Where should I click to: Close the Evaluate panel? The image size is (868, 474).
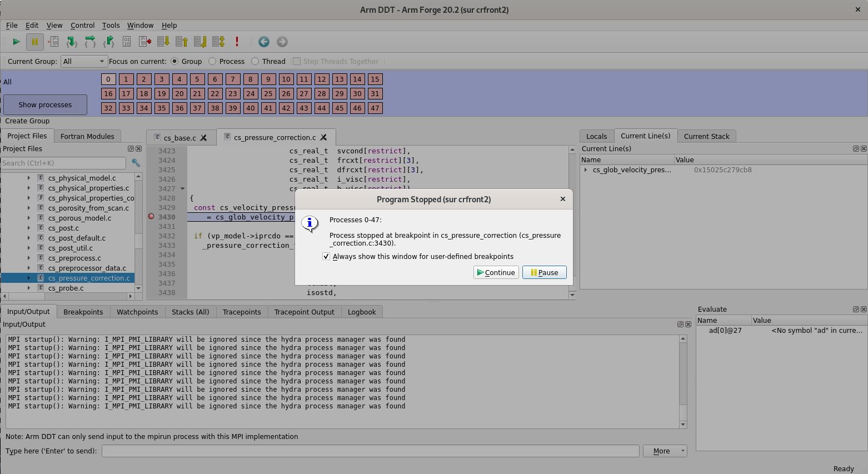tap(864, 310)
